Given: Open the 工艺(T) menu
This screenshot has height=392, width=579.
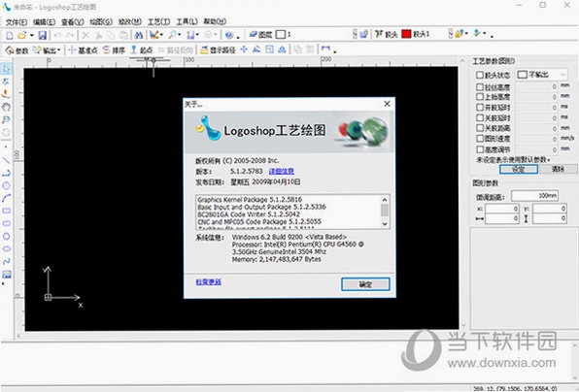Looking at the screenshot, I should tap(158, 21).
